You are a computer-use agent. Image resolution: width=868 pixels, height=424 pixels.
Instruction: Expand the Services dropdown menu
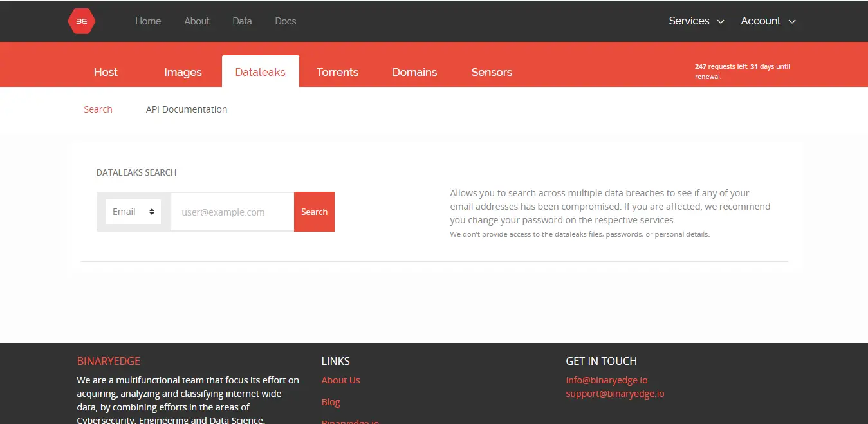[x=696, y=21]
